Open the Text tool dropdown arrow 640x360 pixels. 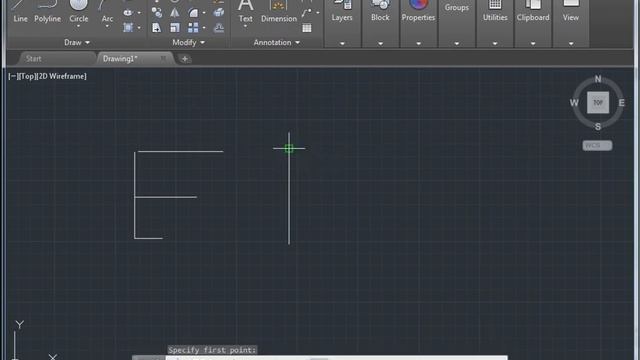tap(245, 27)
